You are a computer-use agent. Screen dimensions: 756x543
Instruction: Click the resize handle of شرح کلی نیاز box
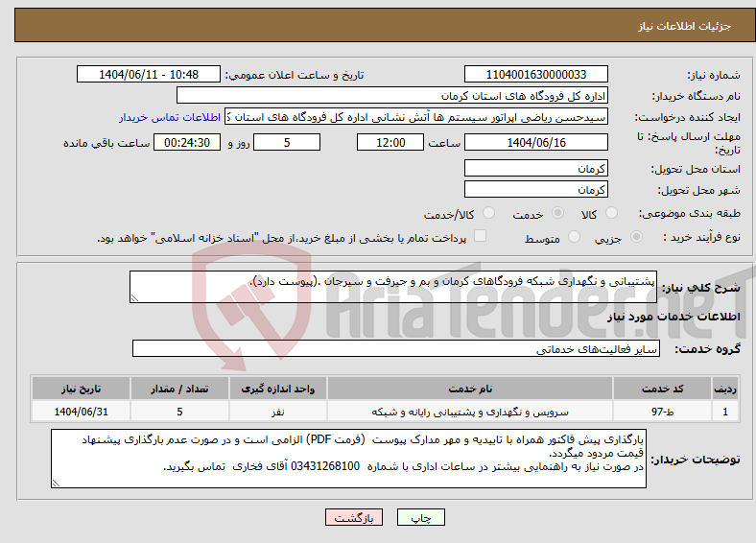134,298
